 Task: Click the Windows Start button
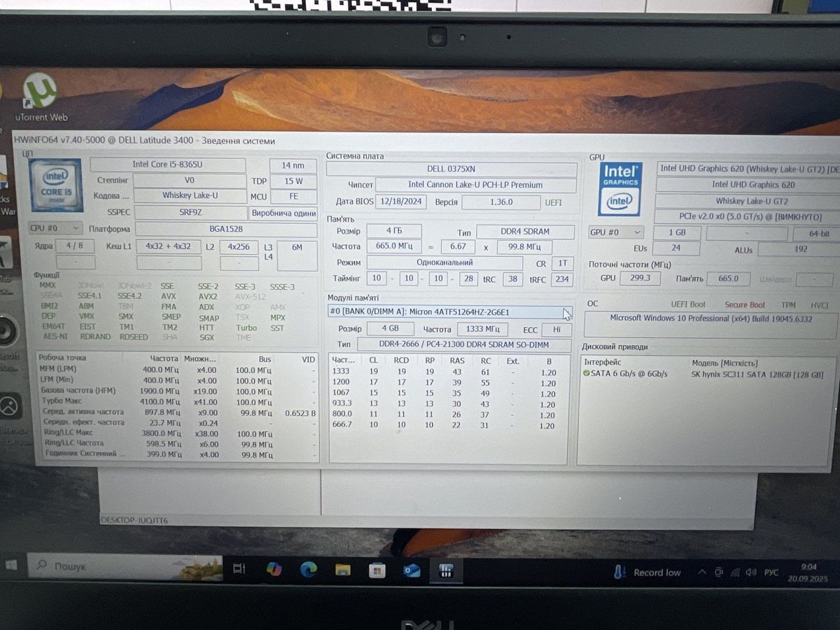(x=12, y=565)
